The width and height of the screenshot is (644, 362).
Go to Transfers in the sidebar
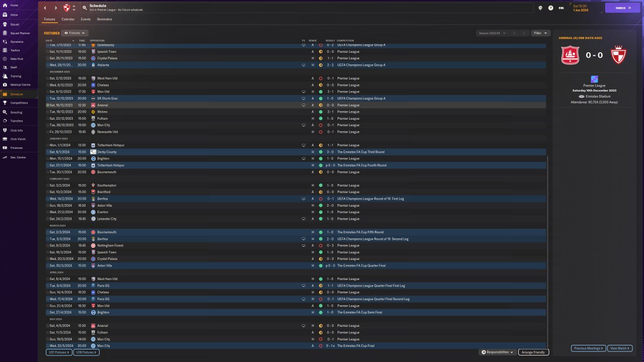click(x=19, y=121)
